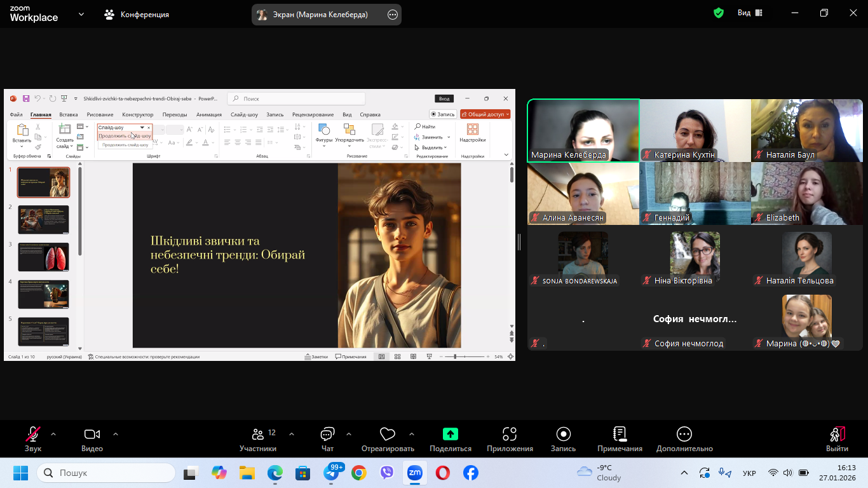Open the Zoom Workplace dropdown chevron

(81, 14)
